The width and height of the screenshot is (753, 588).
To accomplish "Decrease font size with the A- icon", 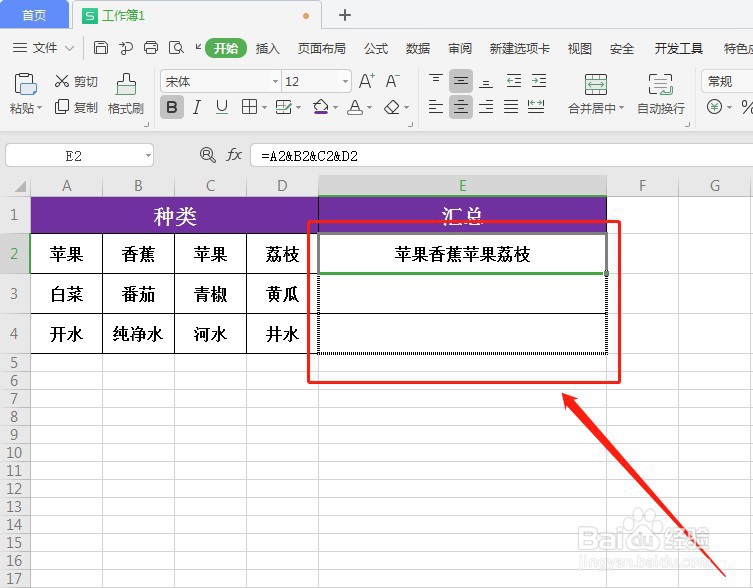I will click(392, 81).
